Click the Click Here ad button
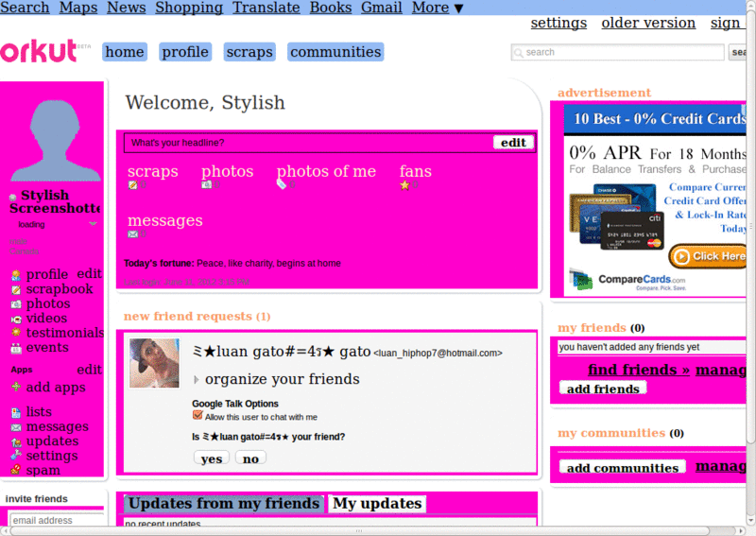 click(x=708, y=256)
